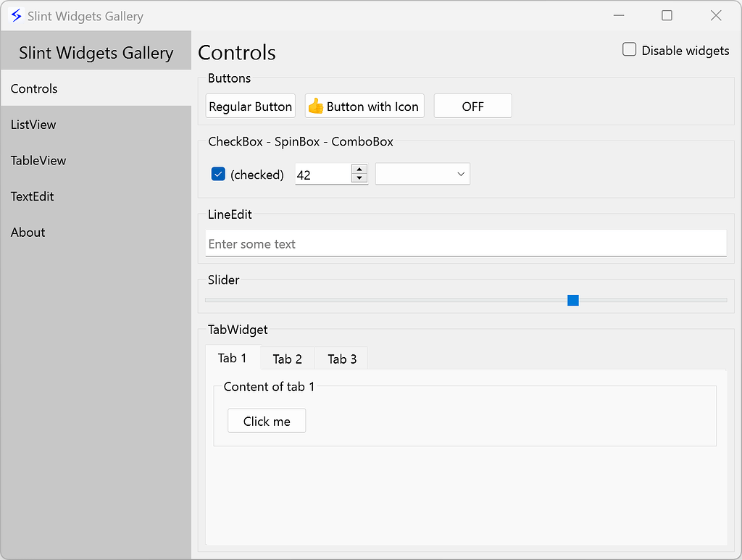This screenshot has width=742, height=560.
Task: Decrease SpinBox value with down arrow
Action: pos(359,178)
